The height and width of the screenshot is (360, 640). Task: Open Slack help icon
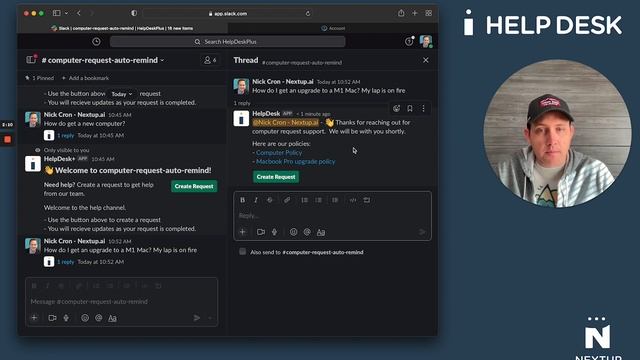(409, 41)
